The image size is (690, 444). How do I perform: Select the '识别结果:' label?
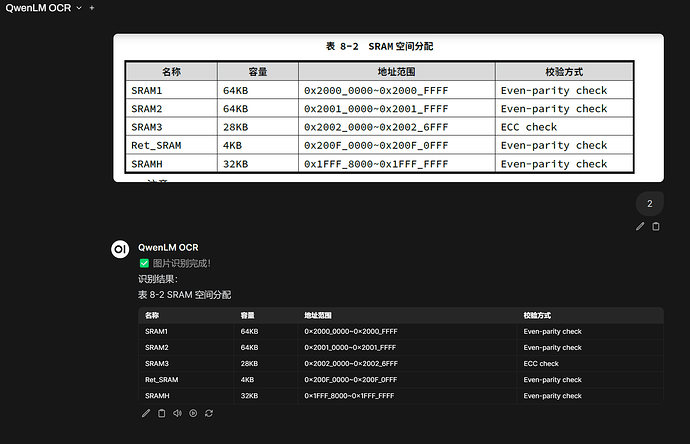[x=158, y=279]
